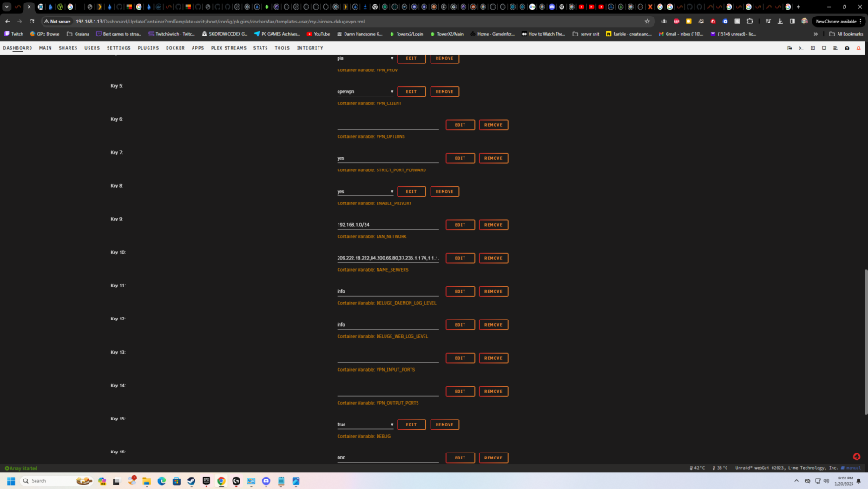This screenshot has height=489, width=868.
Task: Open Epic Games Launcher from the taskbar
Action: point(207,480)
